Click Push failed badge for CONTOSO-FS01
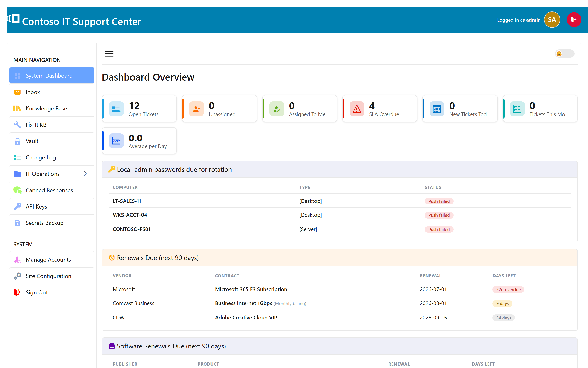Screen dimensions: 588x368 (x=439, y=230)
